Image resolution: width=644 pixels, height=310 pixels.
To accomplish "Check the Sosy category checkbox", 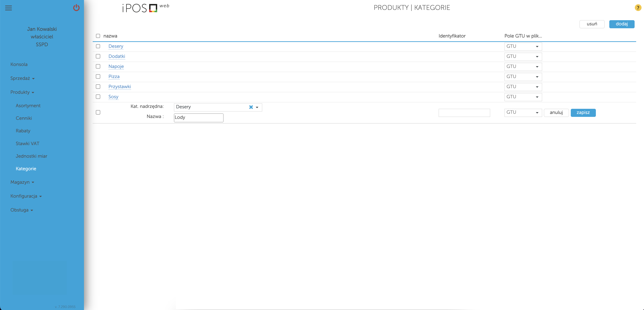I will 98,97.
